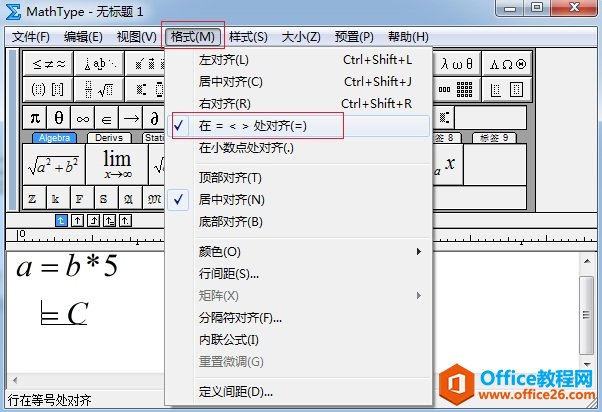Choose 右对齐(R) alignment
602x412 pixels.
298,104
